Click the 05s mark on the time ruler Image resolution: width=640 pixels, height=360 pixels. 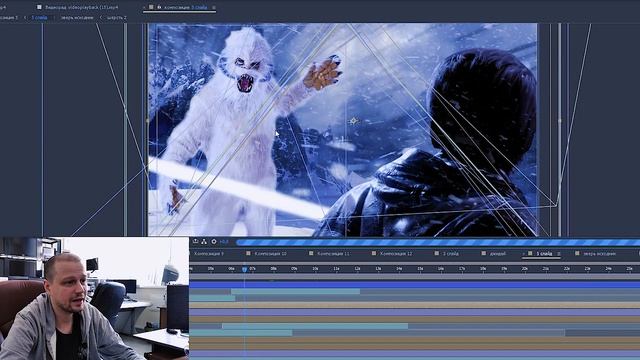[x=211, y=269]
